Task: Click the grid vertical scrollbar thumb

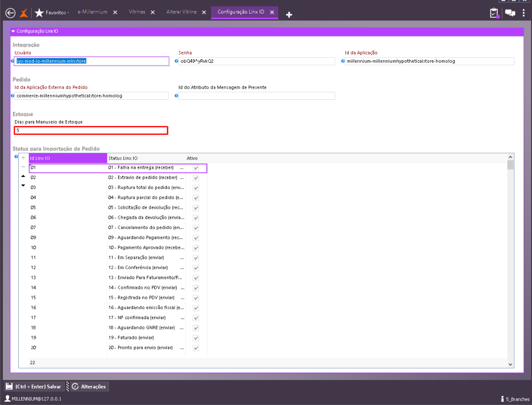Action: (510, 165)
